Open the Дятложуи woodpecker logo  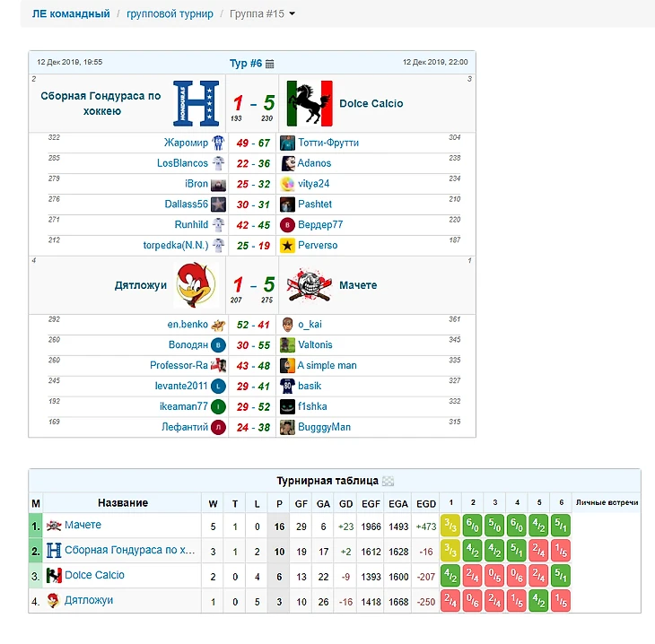pyautogui.click(x=196, y=285)
